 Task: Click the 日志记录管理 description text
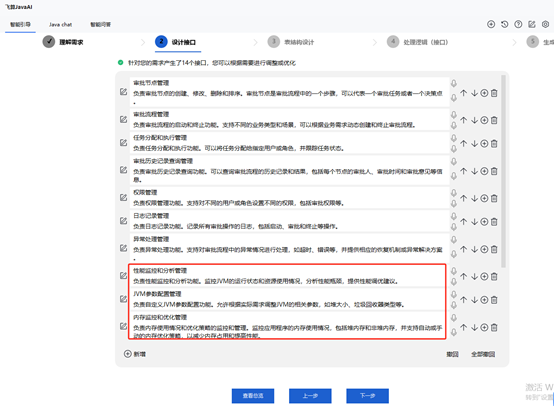tap(235, 226)
